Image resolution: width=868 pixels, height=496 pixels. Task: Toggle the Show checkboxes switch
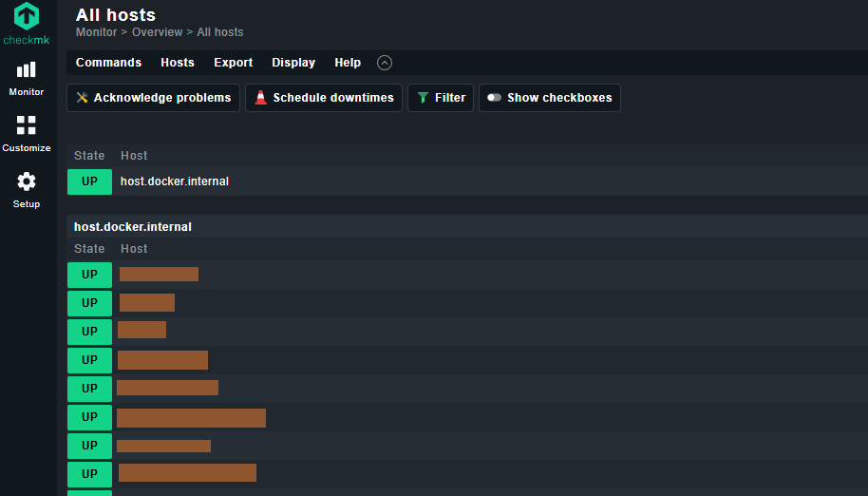pos(494,98)
